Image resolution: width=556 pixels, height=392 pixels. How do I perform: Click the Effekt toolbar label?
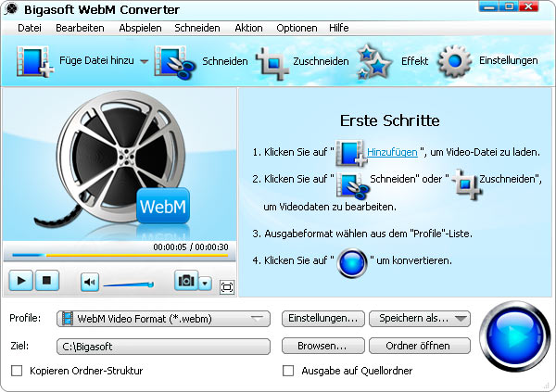414,61
